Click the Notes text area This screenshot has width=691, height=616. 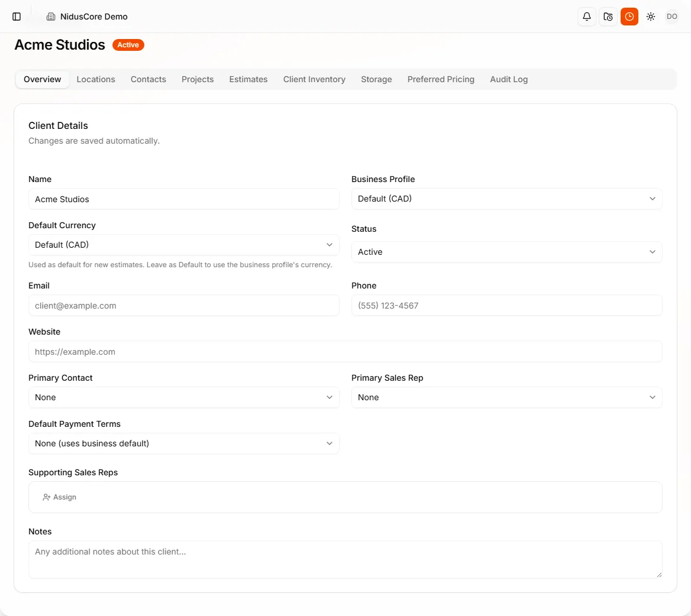[345, 559]
